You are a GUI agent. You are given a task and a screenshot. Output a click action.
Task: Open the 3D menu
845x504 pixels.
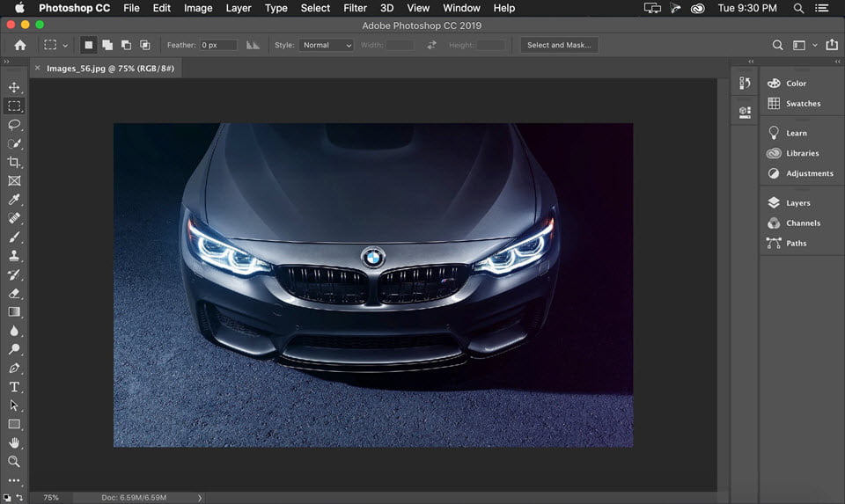[x=386, y=8]
